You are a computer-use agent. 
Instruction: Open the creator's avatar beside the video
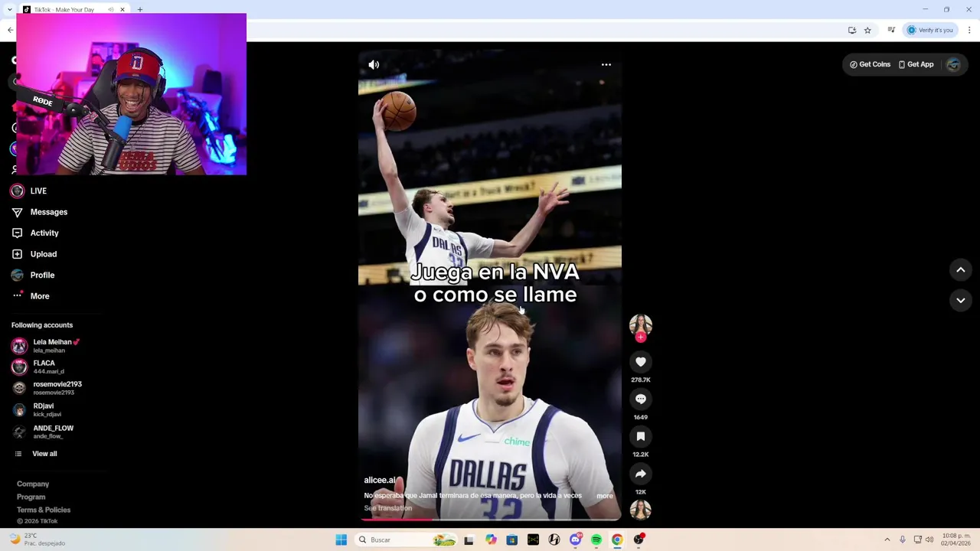pyautogui.click(x=641, y=324)
